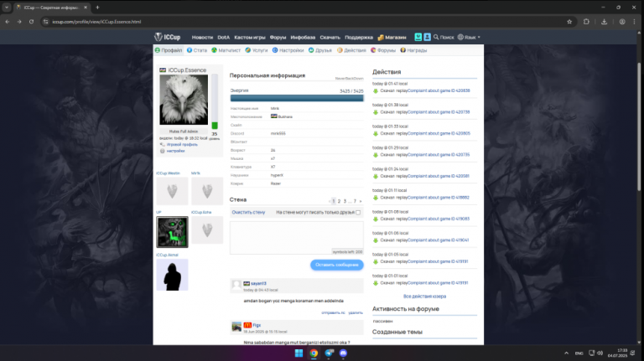Go back with the browser back arrow
644x361 pixels.
tap(8, 22)
